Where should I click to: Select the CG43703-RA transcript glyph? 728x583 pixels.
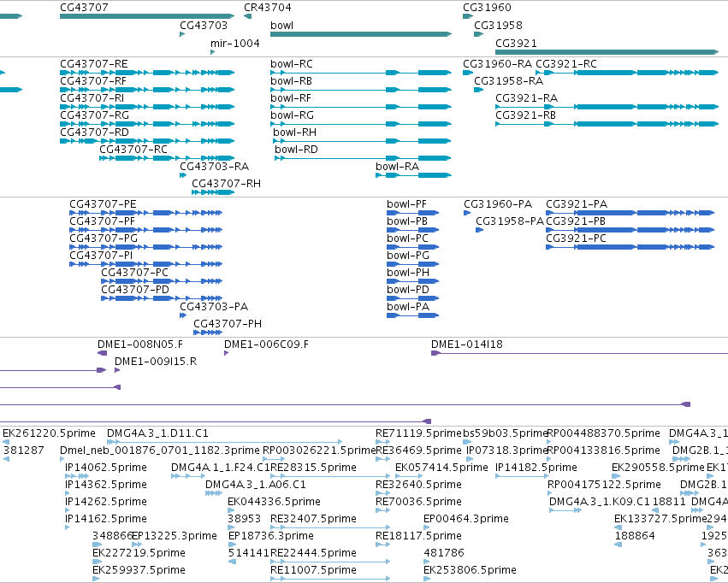[x=183, y=175]
